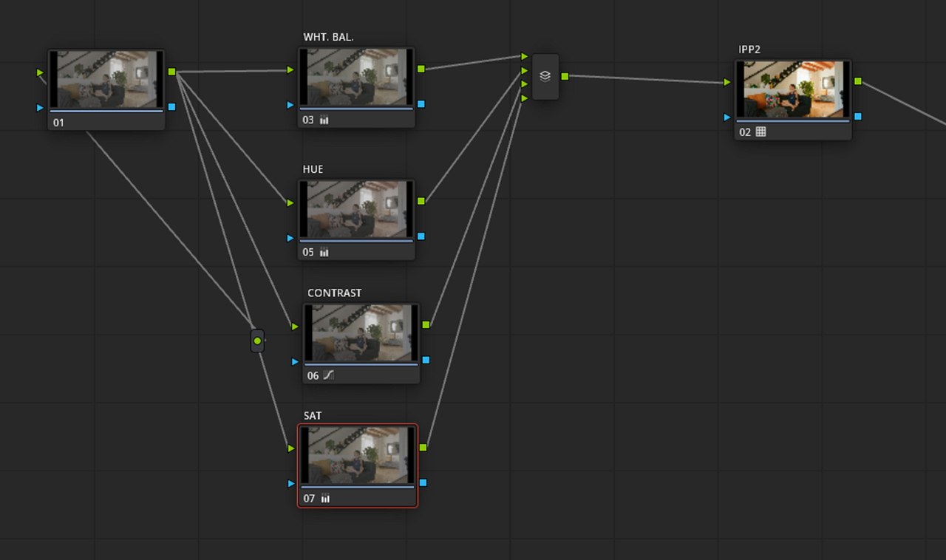Click the green RGB input of WHT. BAL. node
946x560 pixels.
tap(291, 69)
